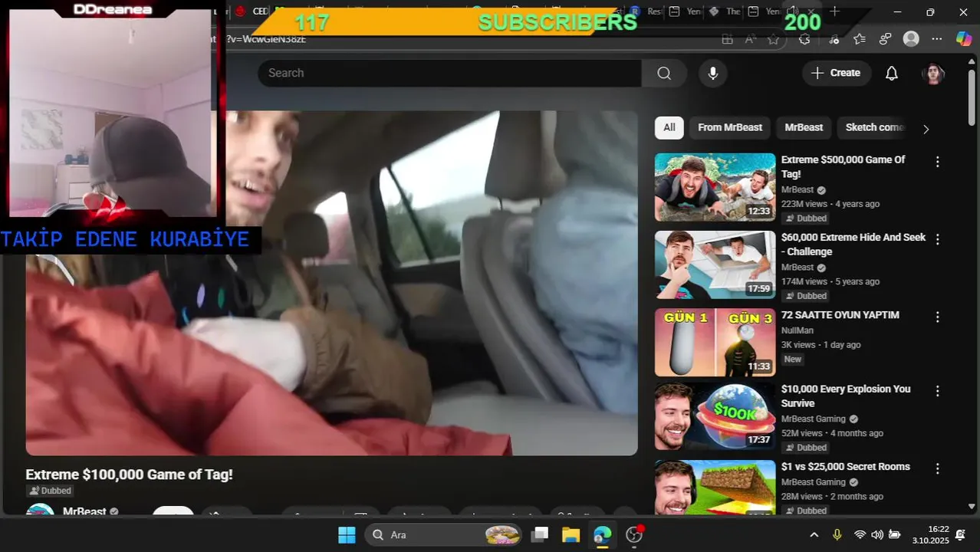The image size is (980, 552).
Task: Click the split screen icon in the address bar
Action: (x=727, y=39)
